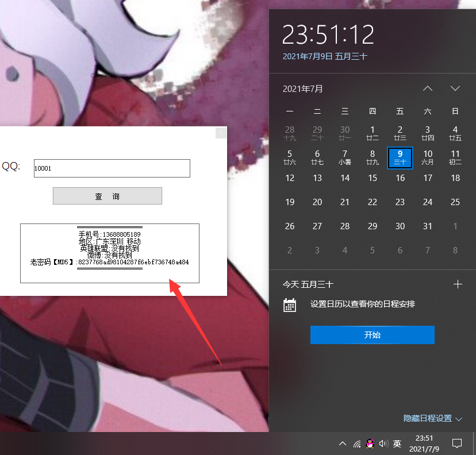Click the 设置日历以查看你的日程安排 text

(363, 304)
